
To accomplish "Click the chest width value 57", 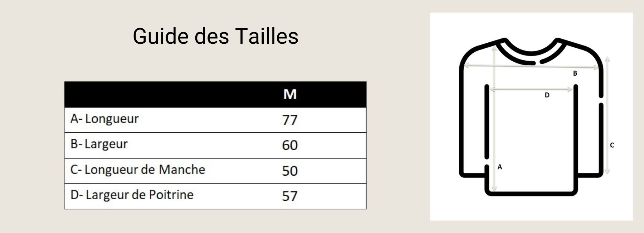I will [x=290, y=196].
